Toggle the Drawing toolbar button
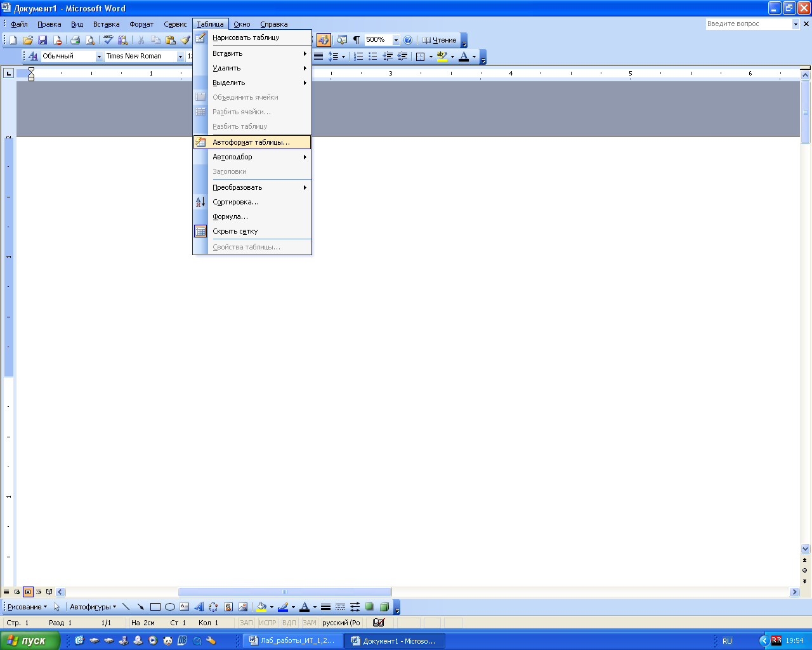812x650 pixels. point(324,40)
